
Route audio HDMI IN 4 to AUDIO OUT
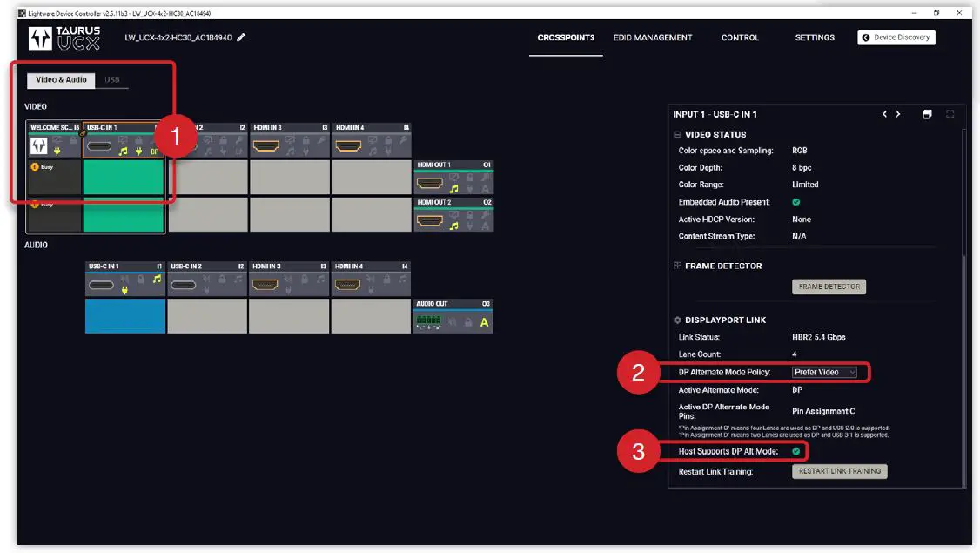tap(371, 316)
